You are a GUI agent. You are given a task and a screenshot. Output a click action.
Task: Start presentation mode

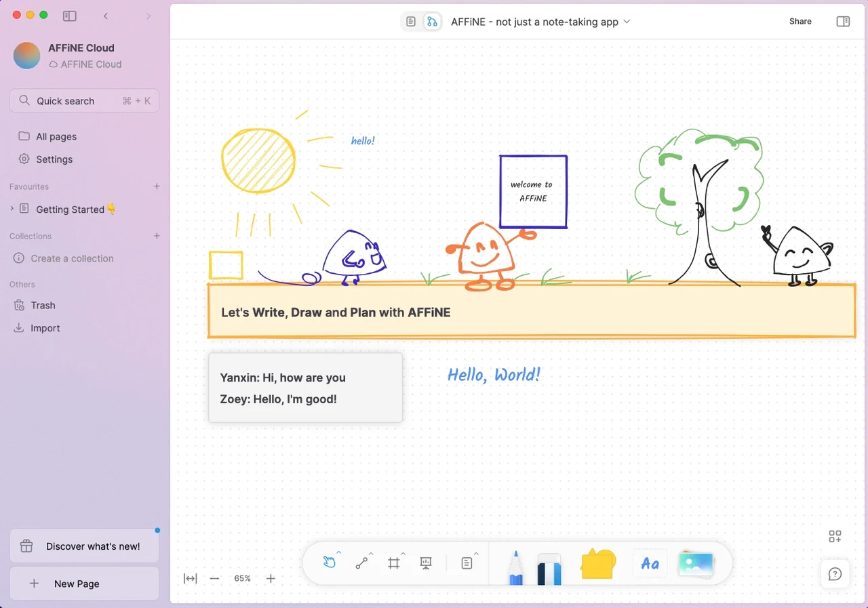[x=426, y=563]
